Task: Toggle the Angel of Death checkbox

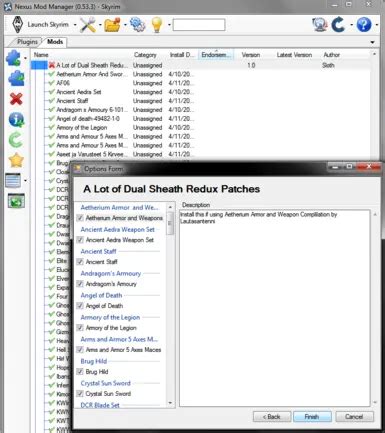Action: (80, 306)
